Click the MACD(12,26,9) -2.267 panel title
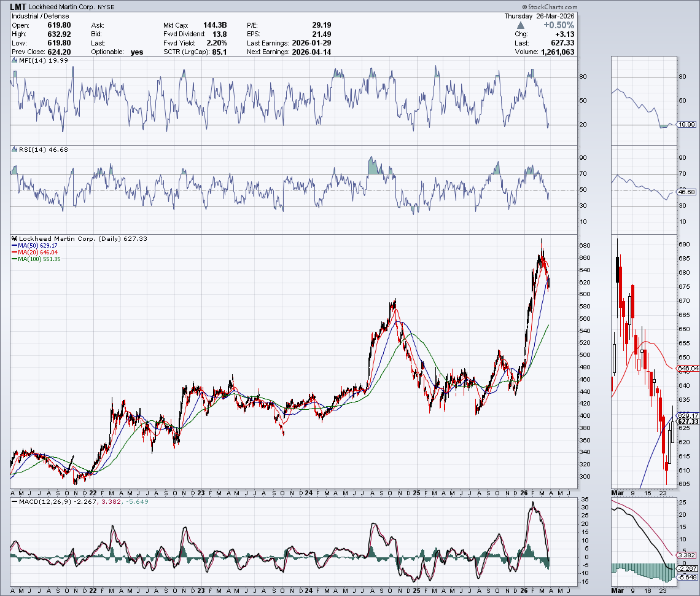The height and width of the screenshot is (596, 700). coord(58,502)
